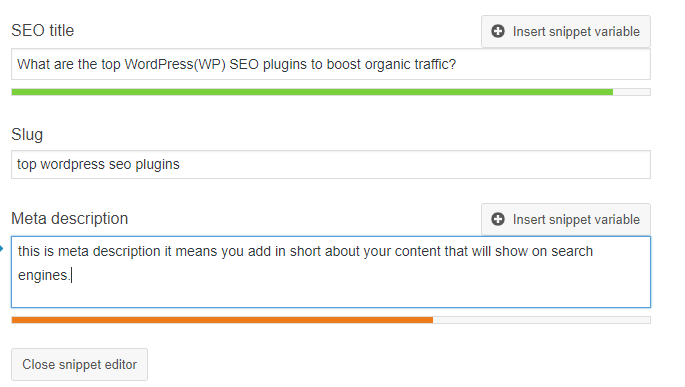Click plus icon beside Meta description snippet button
685x387 pixels.
point(498,219)
